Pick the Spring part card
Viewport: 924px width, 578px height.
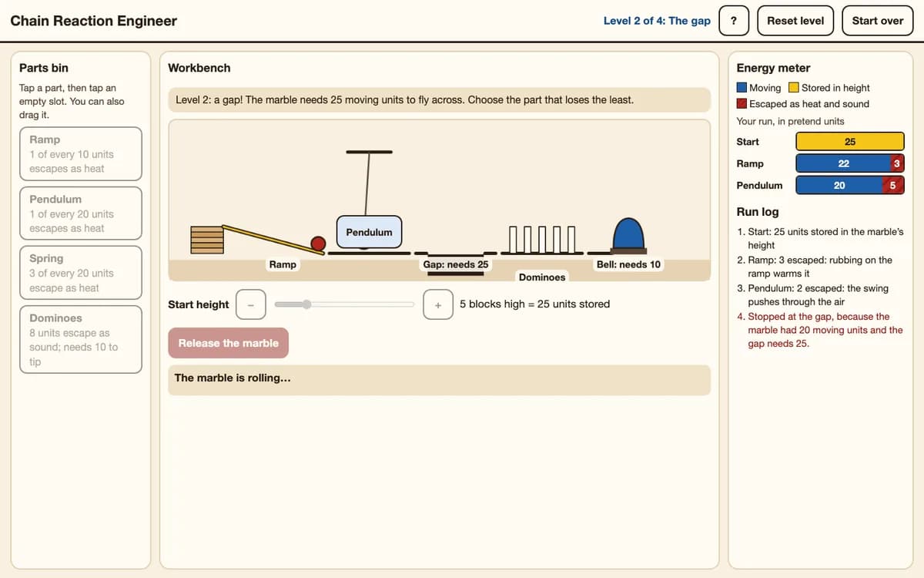81,273
